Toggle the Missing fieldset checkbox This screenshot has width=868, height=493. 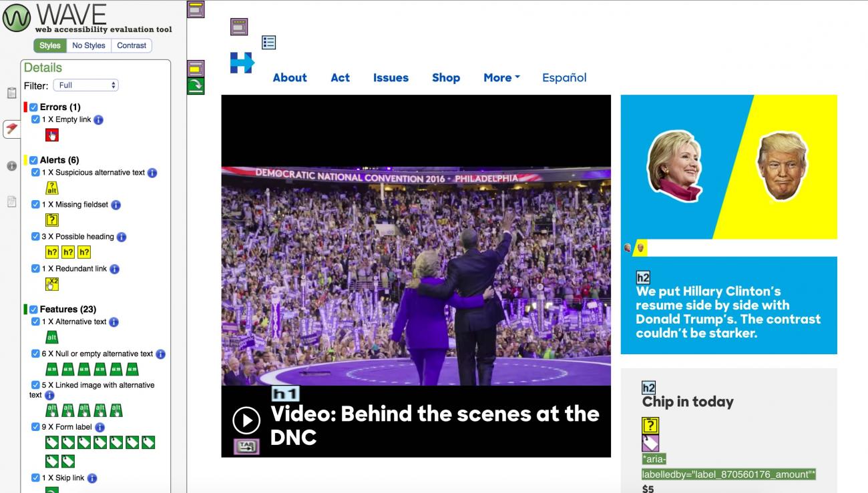click(36, 204)
